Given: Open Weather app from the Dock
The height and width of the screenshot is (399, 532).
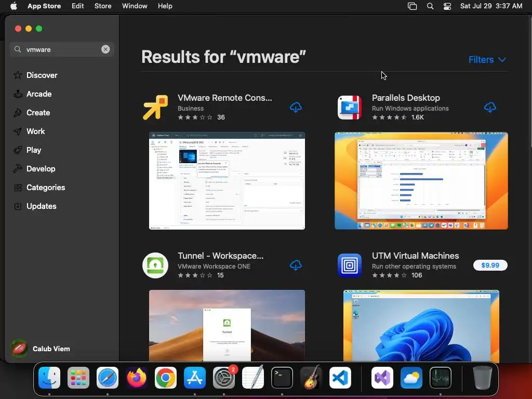Looking at the screenshot, I should point(411,378).
